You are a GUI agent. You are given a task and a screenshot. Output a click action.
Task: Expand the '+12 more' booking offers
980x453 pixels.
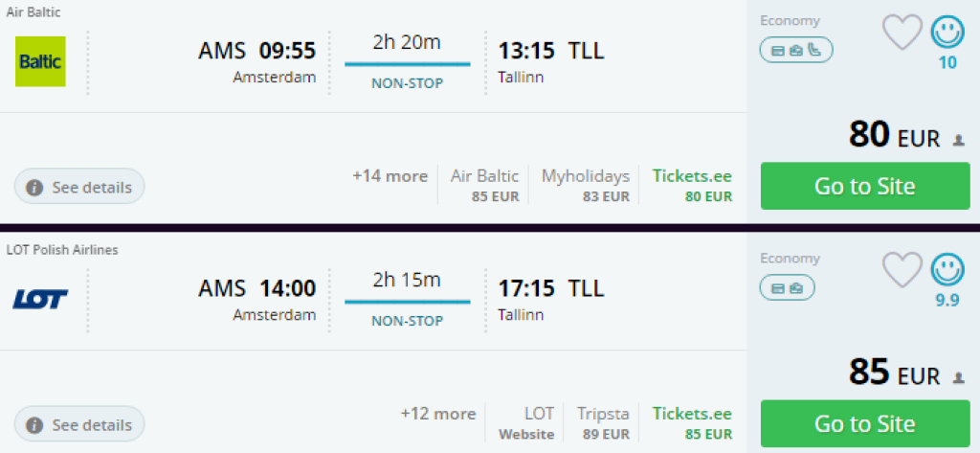437,414
